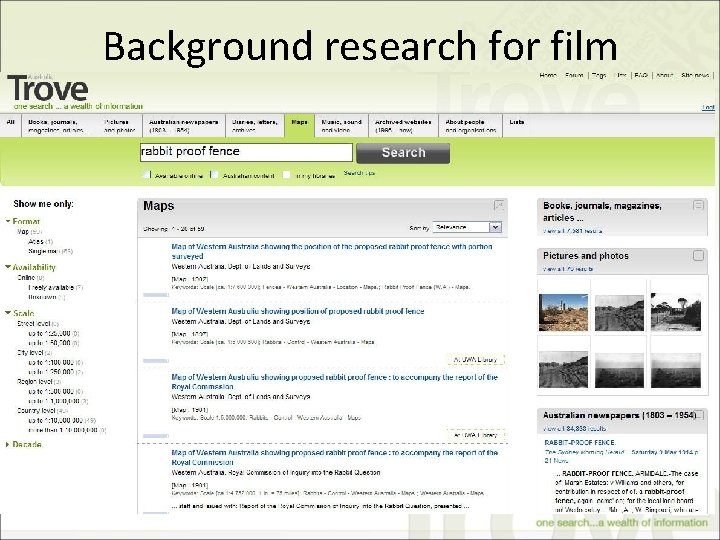Viewport: 720px width, 540px height.
Task: Open Music, sound and video tab
Action: [342, 126]
